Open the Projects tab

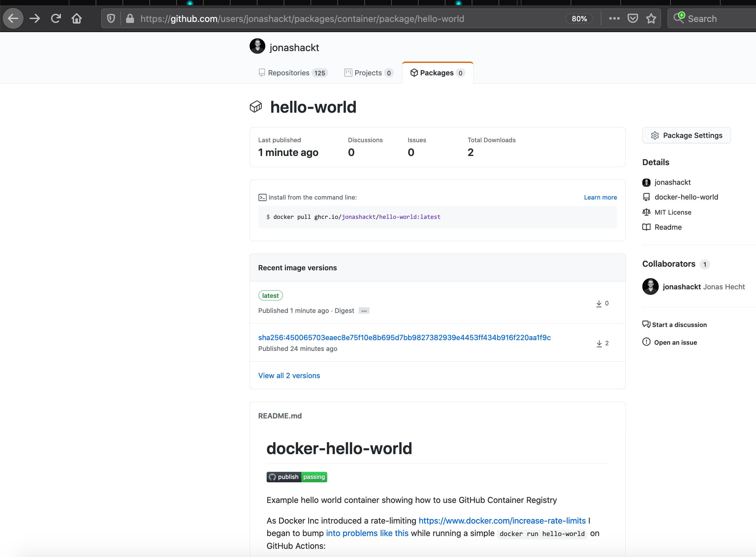pyautogui.click(x=368, y=73)
